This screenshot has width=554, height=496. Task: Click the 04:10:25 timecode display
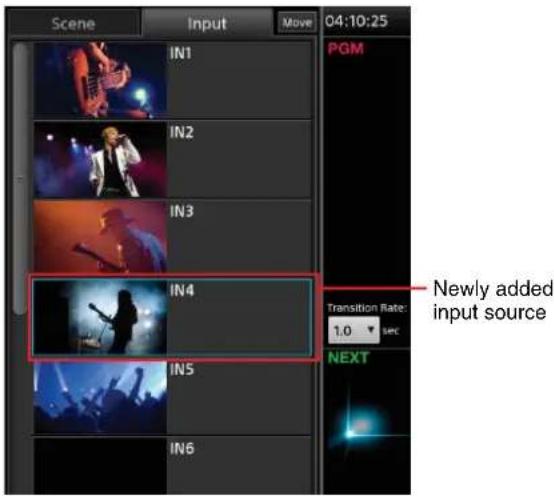356,22
